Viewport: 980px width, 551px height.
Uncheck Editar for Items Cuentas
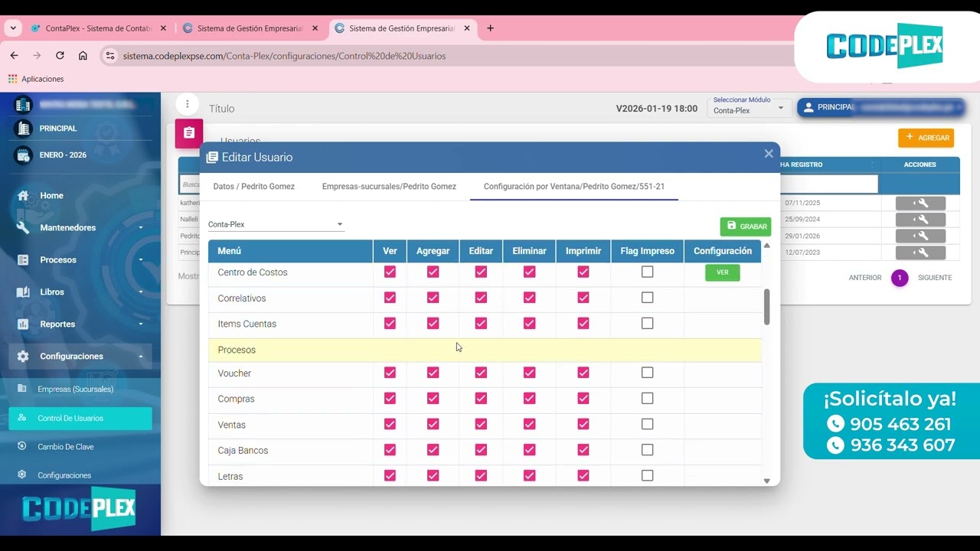click(x=481, y=324)
